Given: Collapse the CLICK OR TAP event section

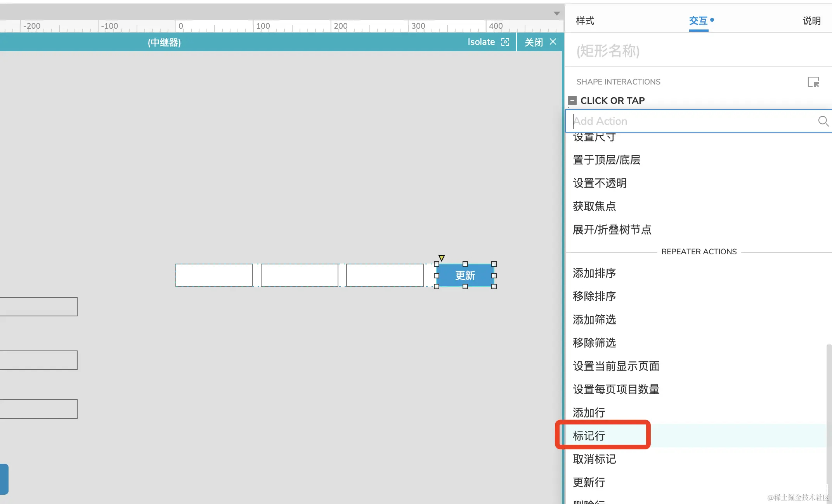Looking at the screenshot, I should point(572,101).
